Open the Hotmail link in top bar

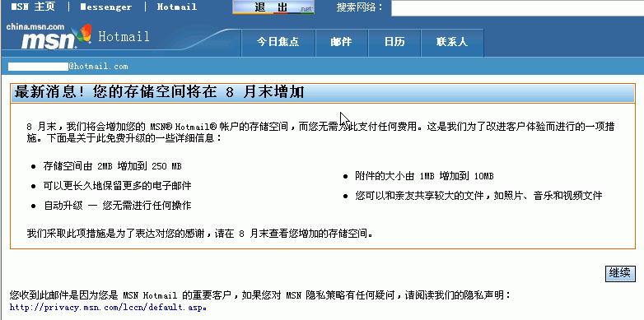pos(177,7)
